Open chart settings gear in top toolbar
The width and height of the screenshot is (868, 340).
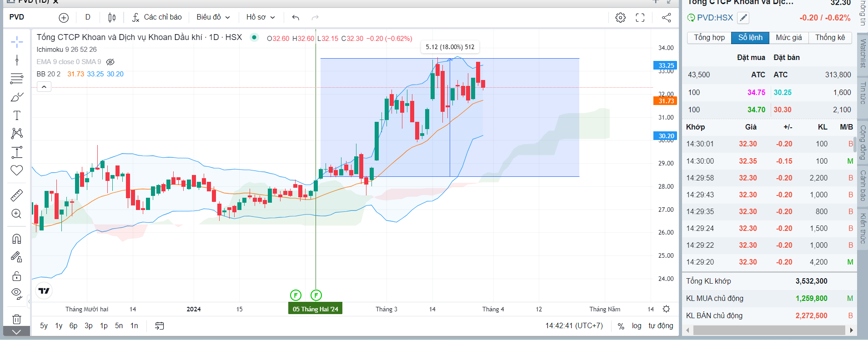pyautogui.click(x=621, y=18)
